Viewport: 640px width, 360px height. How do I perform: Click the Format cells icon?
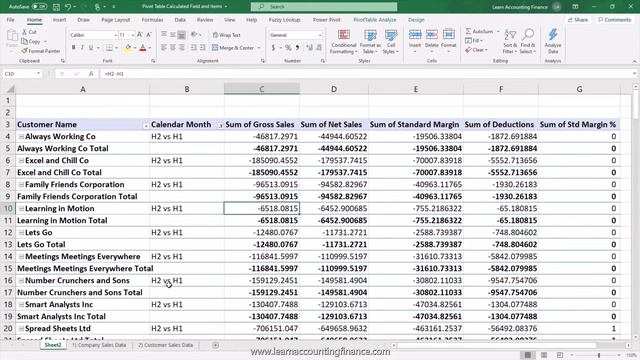pos(449,35)
